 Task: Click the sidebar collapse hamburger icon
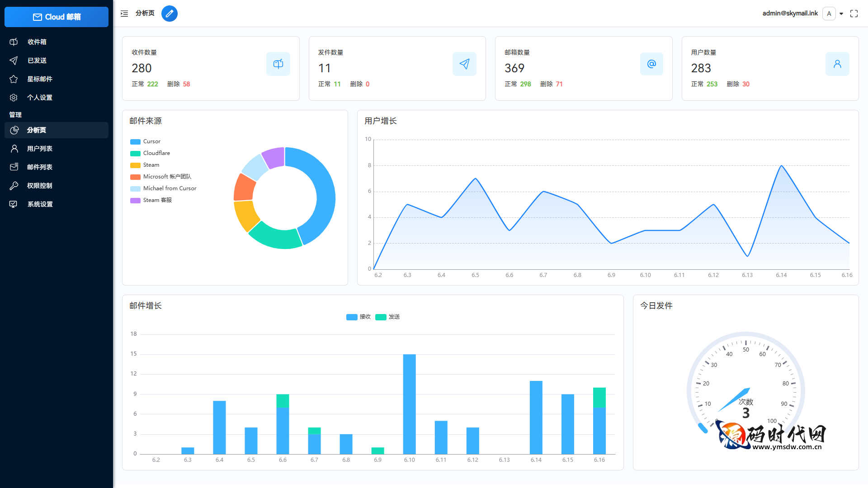pyautogui.click(x=124, y=14)
